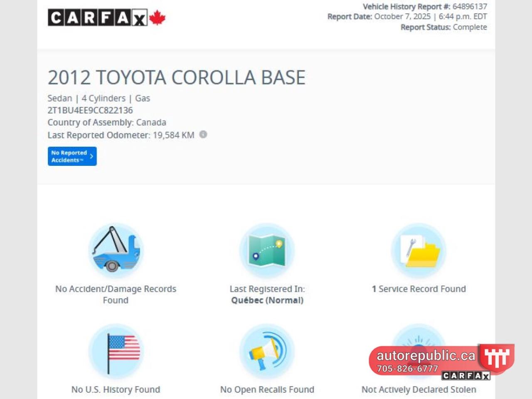This screenshot has height=399, width=532.
Task: Click the chevron on the accidents badge
Action: tap(92, 156)
